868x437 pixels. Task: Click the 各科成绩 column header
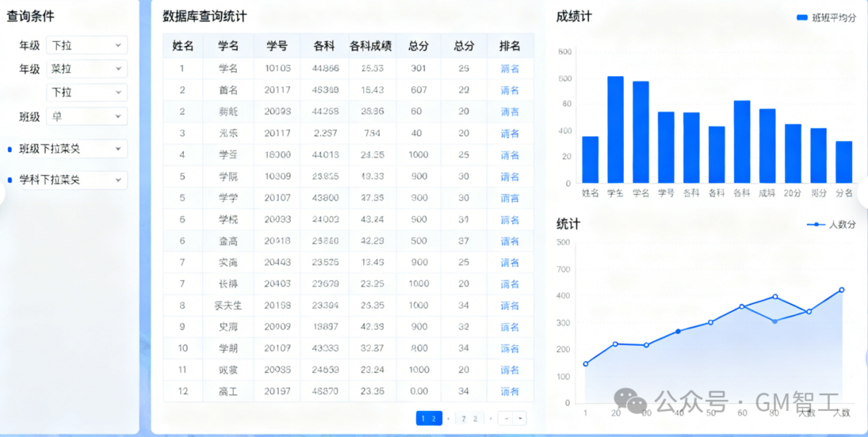[370, 46]
